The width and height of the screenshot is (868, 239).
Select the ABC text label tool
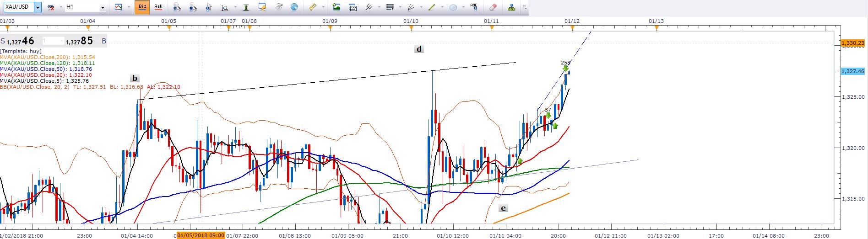(x=474, y=7)
